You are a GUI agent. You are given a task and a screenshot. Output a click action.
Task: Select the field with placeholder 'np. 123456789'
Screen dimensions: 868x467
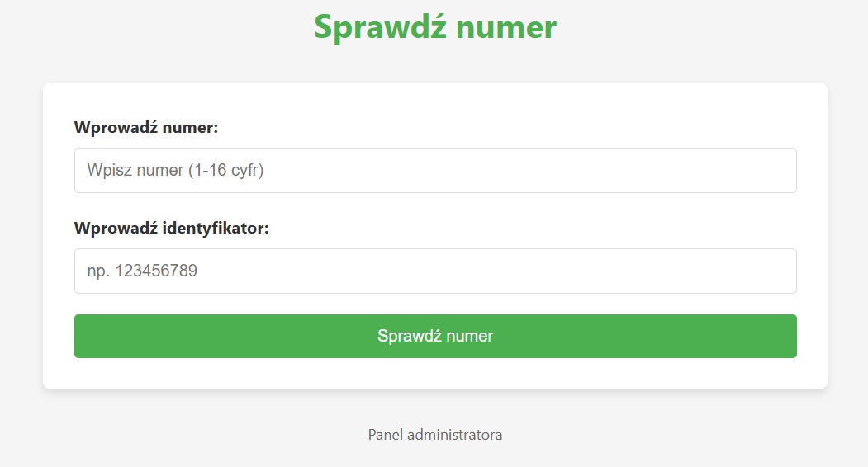[435, 271]
